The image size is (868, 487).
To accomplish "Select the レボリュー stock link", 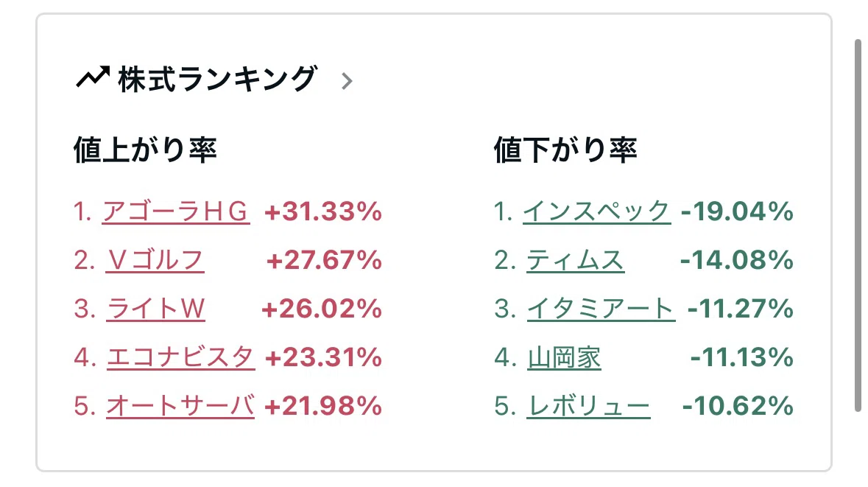I will 588,406.
